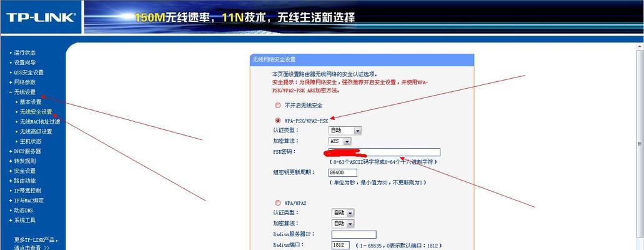Viewport: 644px width, 250px height.
Task: Expand 安全设置 menu
Action: click(24, 171)
